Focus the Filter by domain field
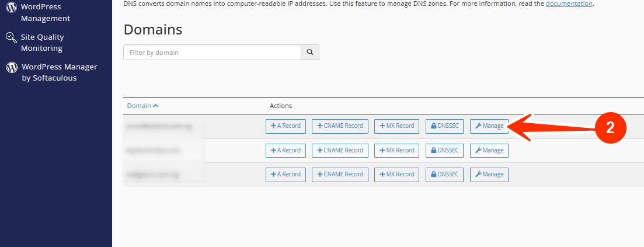 213,52
